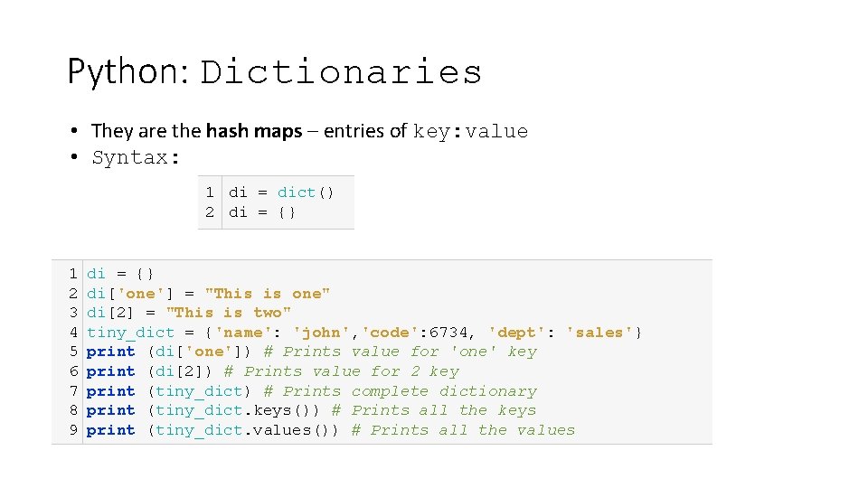The width and height of the screenshot is (868, 488).
Task: Click "tiny_dict.keys()" on line 8
Action: (x=236, y=410)
